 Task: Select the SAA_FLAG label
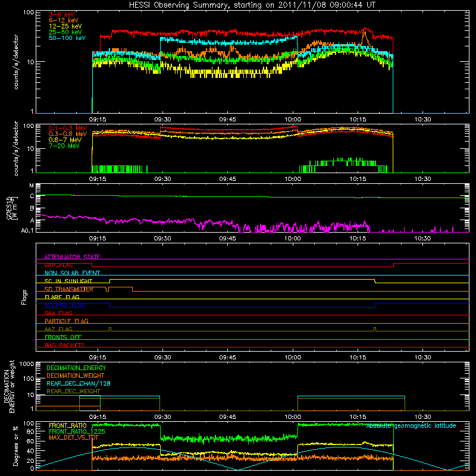[x=58, y=313]
